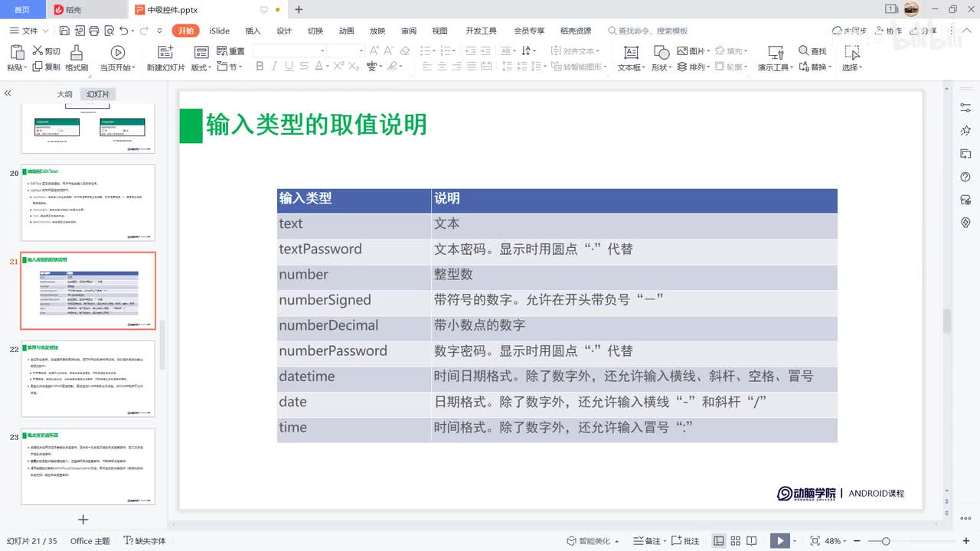Open the quick access customize dropdown
This screenshot has height=551, width=980.
[159, 31]
